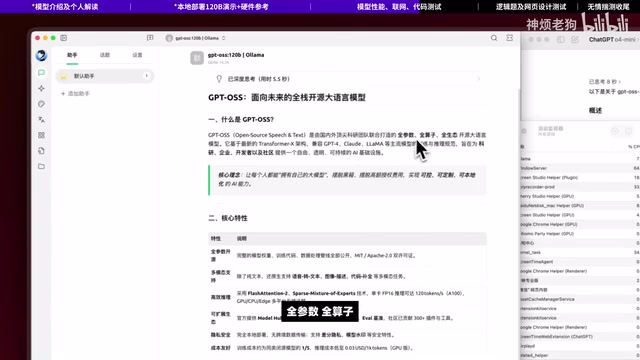The image size is (640, 360).
Task: Click the 核心理念 quote block
Action: click(347, 180)
